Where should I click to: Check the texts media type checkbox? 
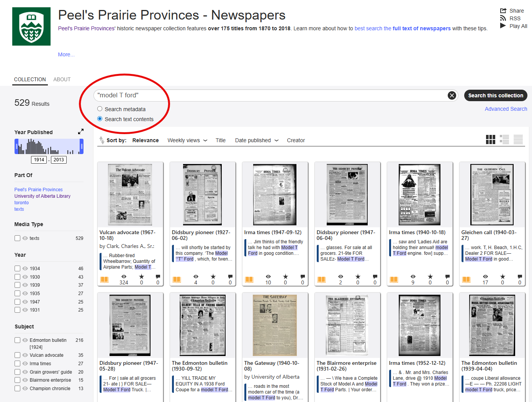(x=17, y=238)
